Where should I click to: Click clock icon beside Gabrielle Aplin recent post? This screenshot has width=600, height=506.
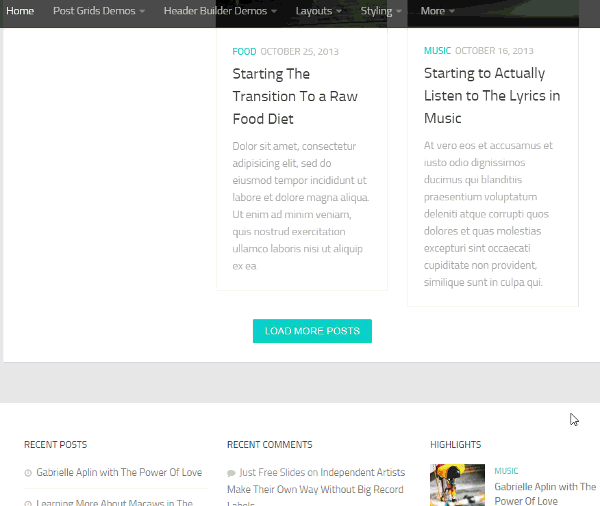click(x=28, y=473)
